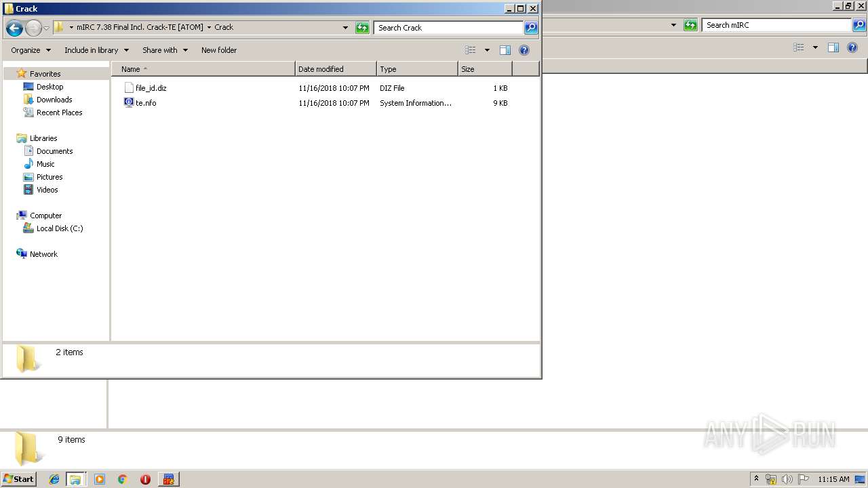868x488 pixels.
Task: Open Documents library
Action: pos(54,151)
